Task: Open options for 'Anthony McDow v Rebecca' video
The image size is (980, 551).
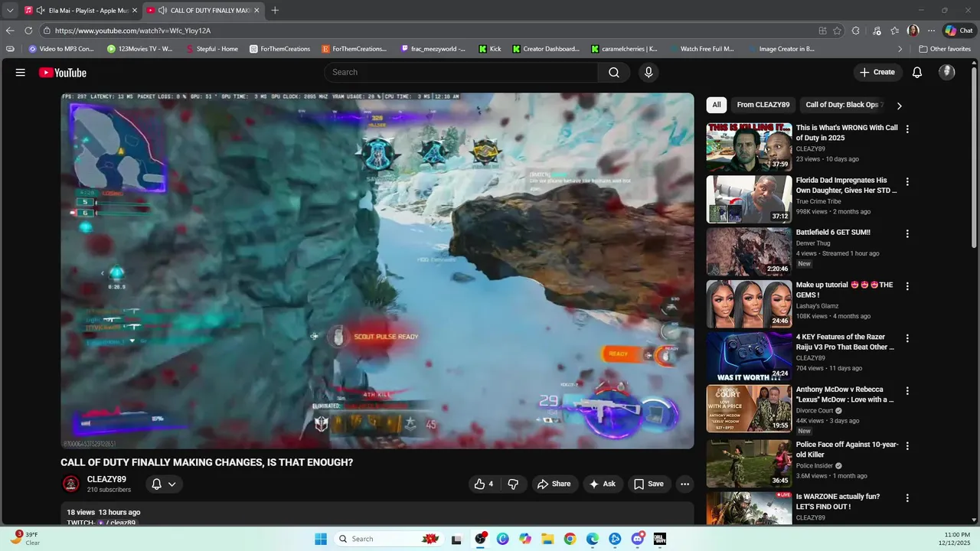Action: pyautogui.click(x=907, y=390)
